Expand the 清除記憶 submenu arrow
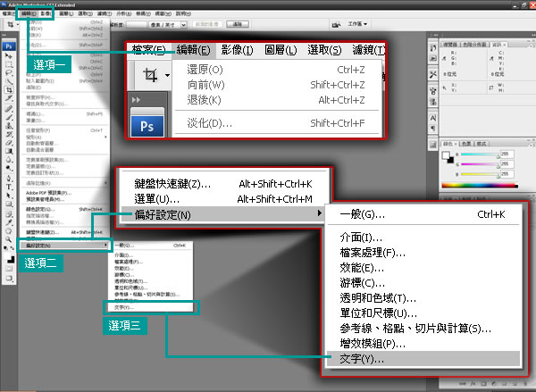The image size is (536, 392). tap(105, 183)
